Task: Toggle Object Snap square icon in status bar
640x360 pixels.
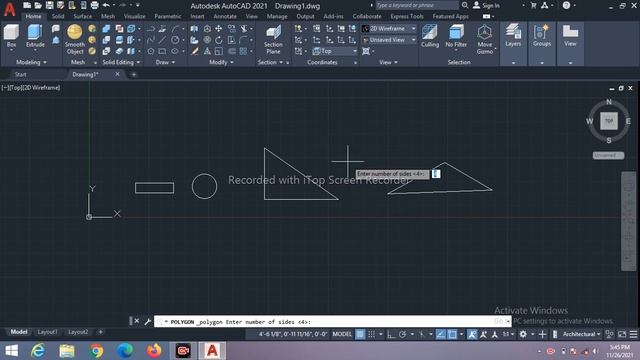Action: [452, 334]
